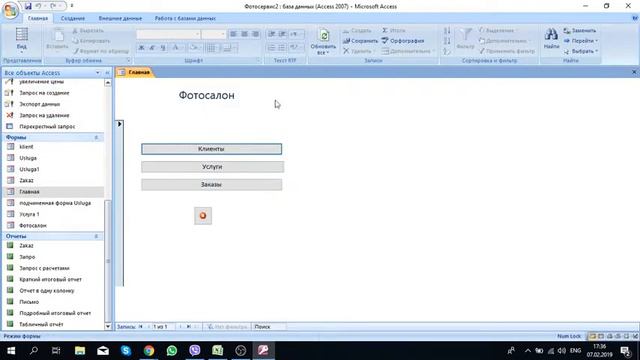Open Viber from taskbar
Screen dimensions: 640x360
(x=195, y=351)
